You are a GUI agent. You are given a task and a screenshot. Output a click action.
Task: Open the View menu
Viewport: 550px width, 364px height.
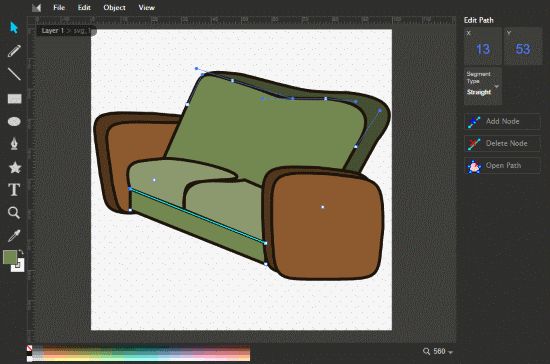tap(146, 7)
